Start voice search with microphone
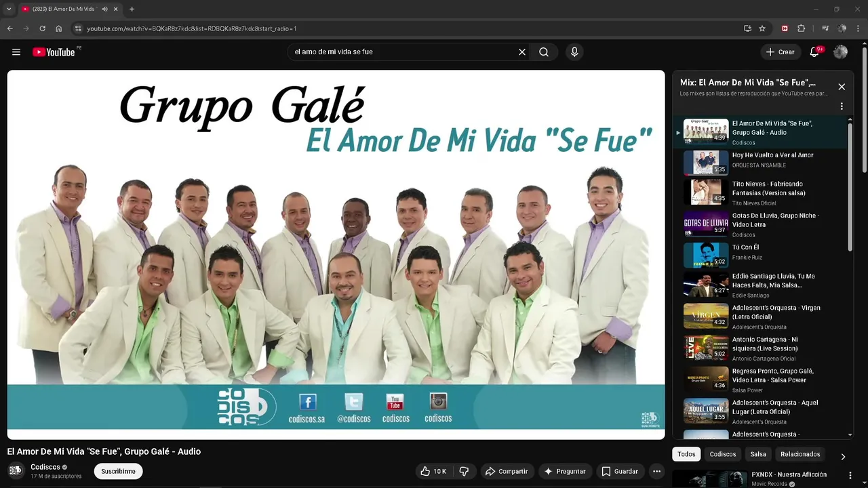 [574, 52]
